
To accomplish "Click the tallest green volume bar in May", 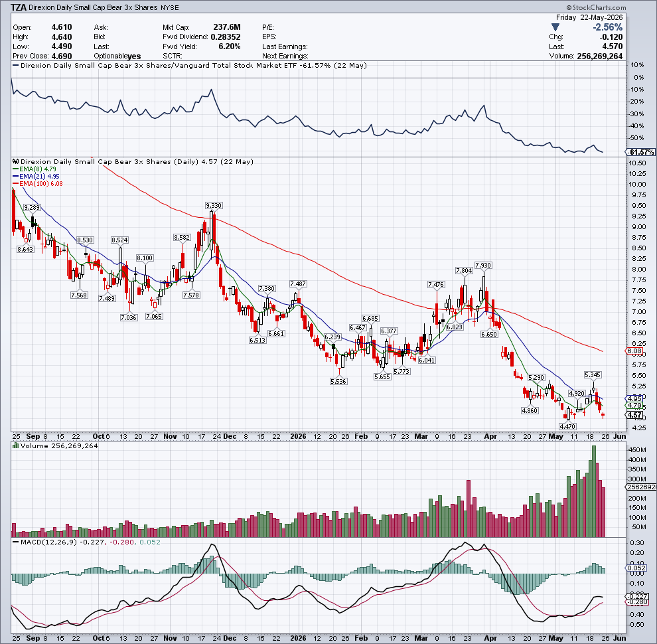I will pos(594,491).
